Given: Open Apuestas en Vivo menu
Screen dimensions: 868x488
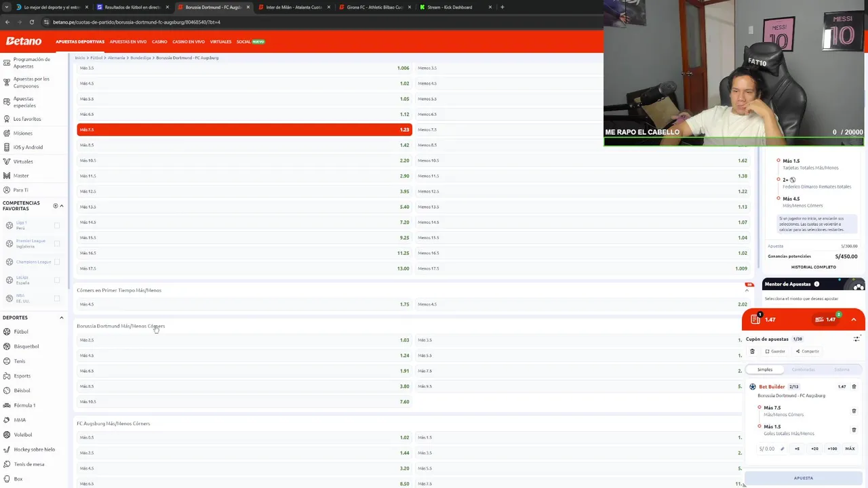Looking at the screenshot, I should pyautogui.click(x=128, y=41).
